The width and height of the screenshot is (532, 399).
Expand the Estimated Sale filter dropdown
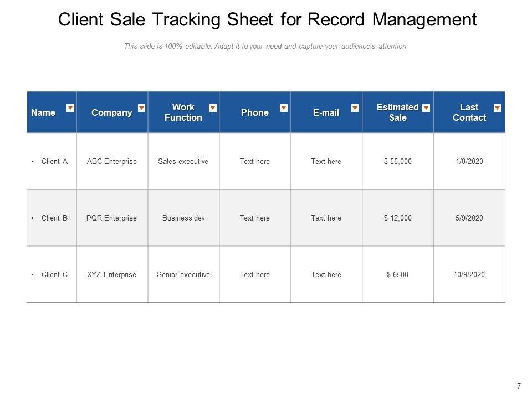(x=426, y=108)
